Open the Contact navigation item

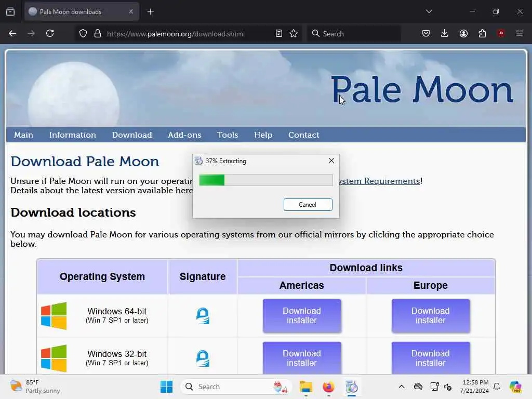coord(303,135)
